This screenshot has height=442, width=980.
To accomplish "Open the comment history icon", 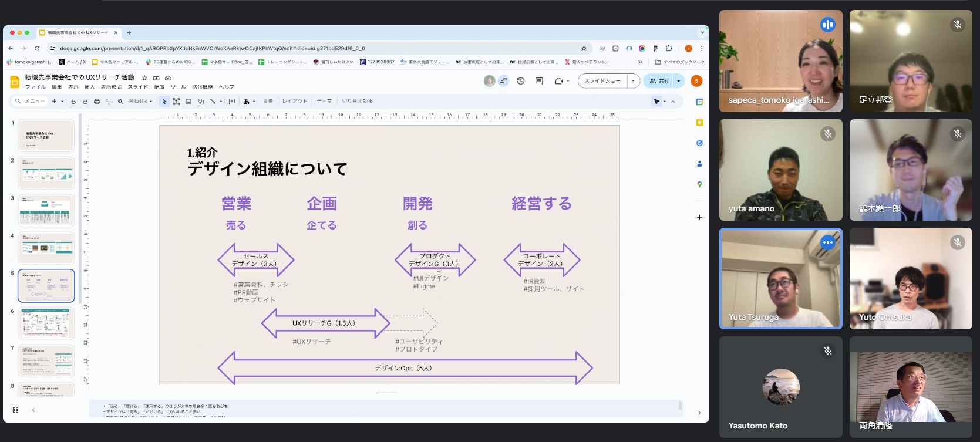I will point(539,81).
